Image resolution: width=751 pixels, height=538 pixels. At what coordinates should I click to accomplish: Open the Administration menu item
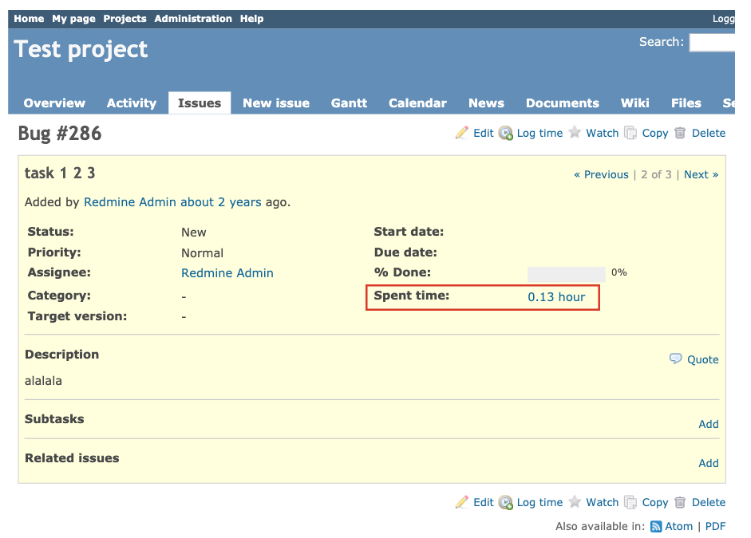pos(193,19)
